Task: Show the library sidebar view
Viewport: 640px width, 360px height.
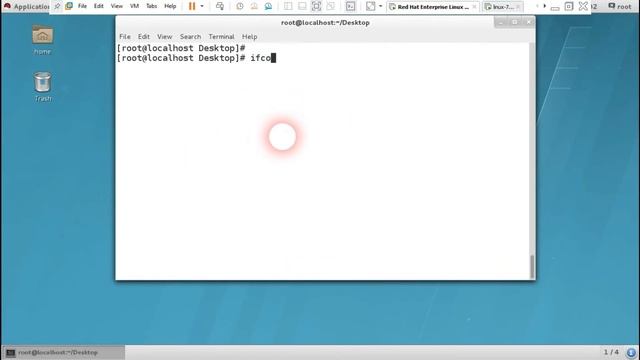Action: (288, 6)
